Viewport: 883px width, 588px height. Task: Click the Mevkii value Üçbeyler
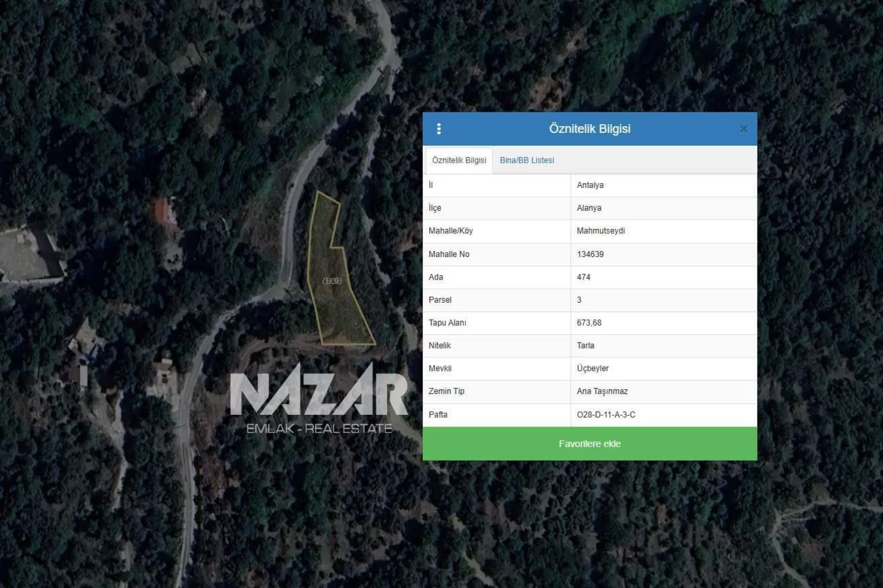click(593, 368)
